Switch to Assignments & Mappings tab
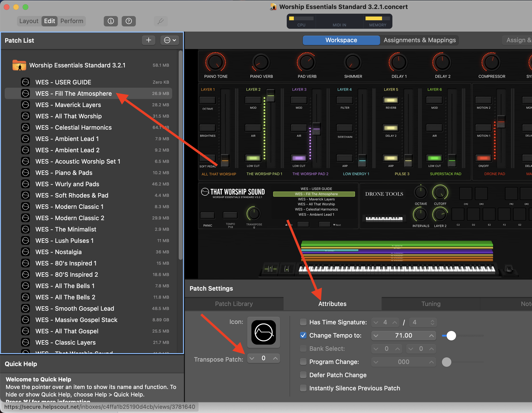The image size is (532, 413). click(x=420, y=40)
